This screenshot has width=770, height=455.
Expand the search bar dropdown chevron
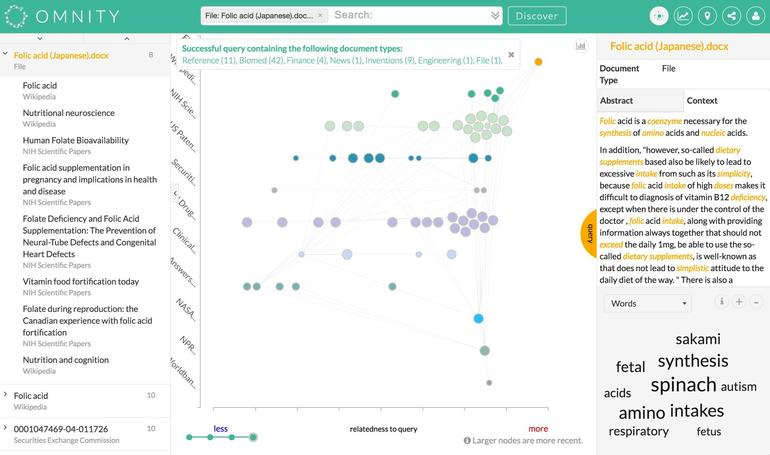coord(495,16)
